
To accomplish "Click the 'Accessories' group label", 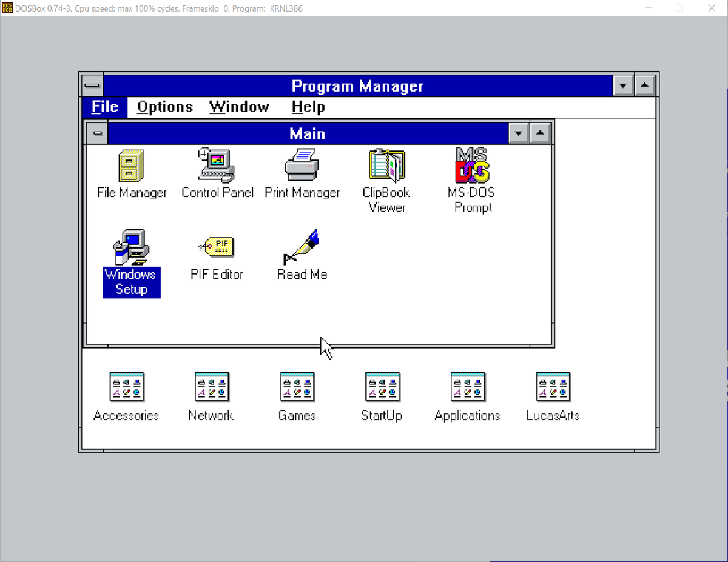I will [x=126, y=416].
